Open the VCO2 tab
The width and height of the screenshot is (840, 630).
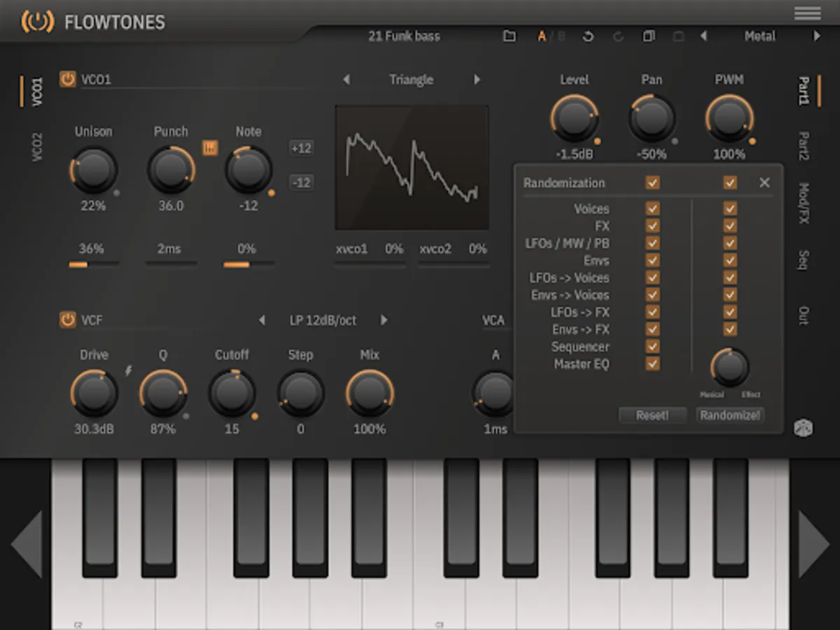point(37,148)
